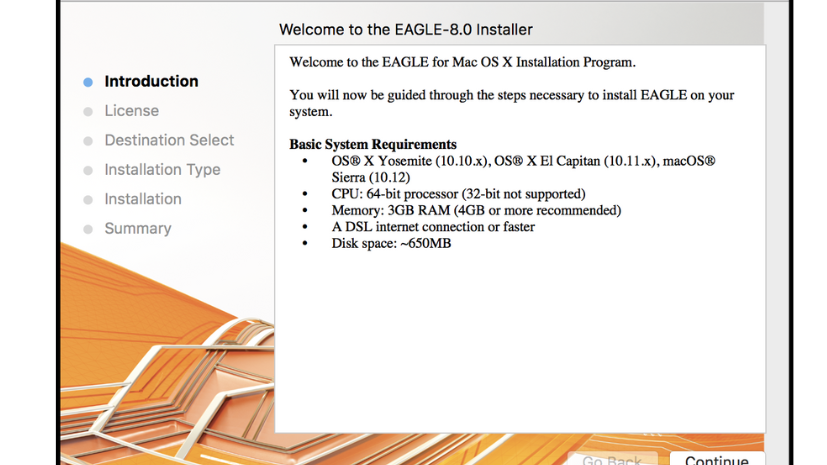Click the bullet next to Destination Select
This screenshot has width=827, height=465.
(88, 141)
